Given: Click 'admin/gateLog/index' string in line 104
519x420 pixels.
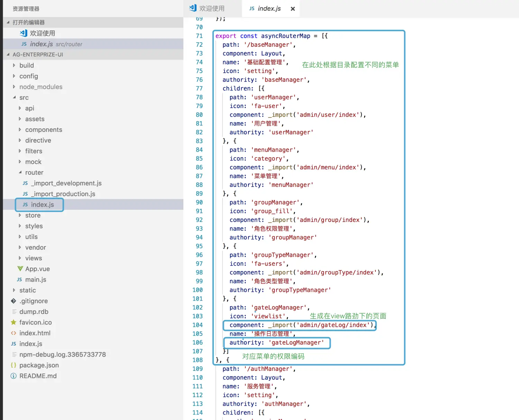Looking at the screenshot, I should (333, 325).
